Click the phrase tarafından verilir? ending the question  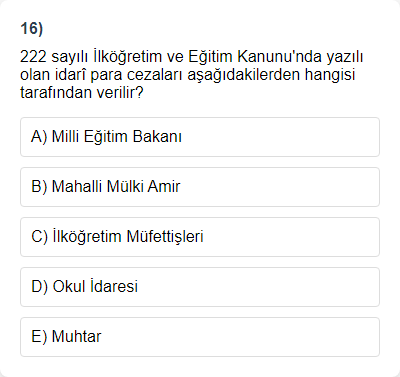point(82,93)
